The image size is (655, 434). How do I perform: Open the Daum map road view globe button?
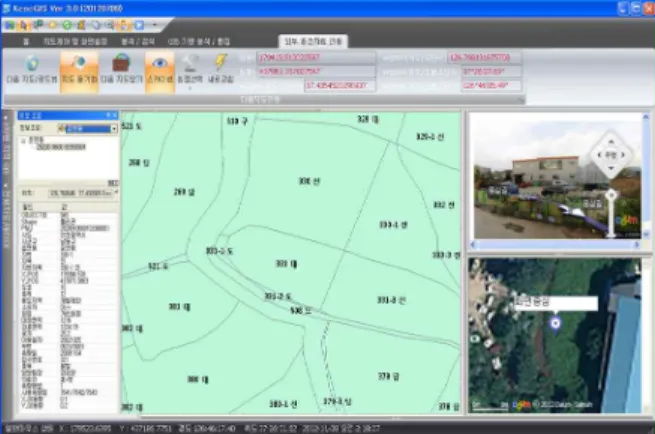32,69
